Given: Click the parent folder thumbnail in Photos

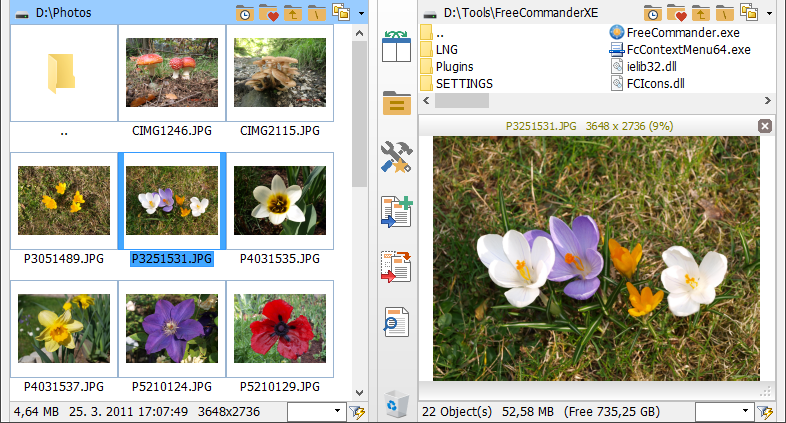Looking at the screenshot, I should (x=64, y=73).
